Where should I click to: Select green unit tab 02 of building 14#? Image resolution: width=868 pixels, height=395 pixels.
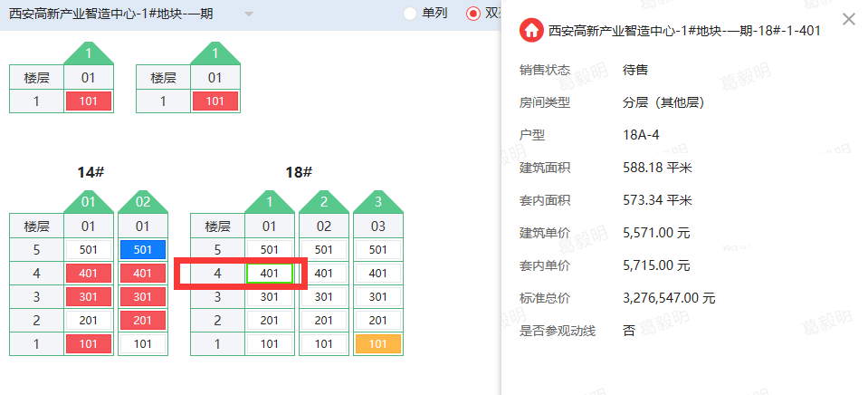click(142, 201)
